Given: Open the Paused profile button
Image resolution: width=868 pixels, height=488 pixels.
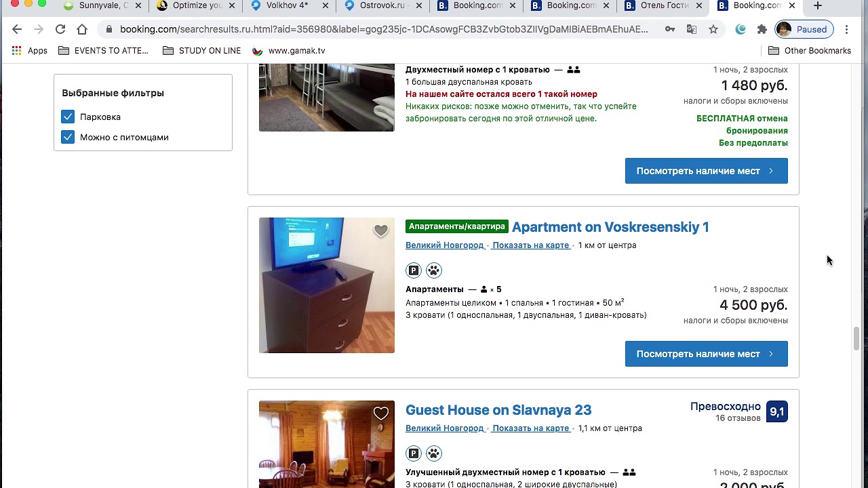Looking at the screenshot, I should (804, 29).
